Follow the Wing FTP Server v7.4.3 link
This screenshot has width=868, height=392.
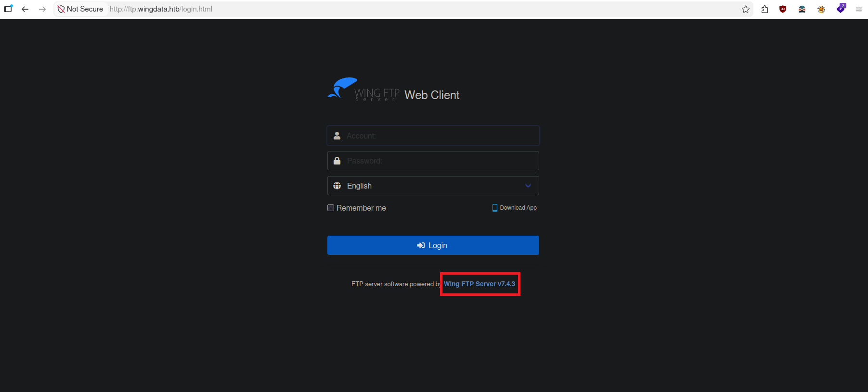click(479, 284)
